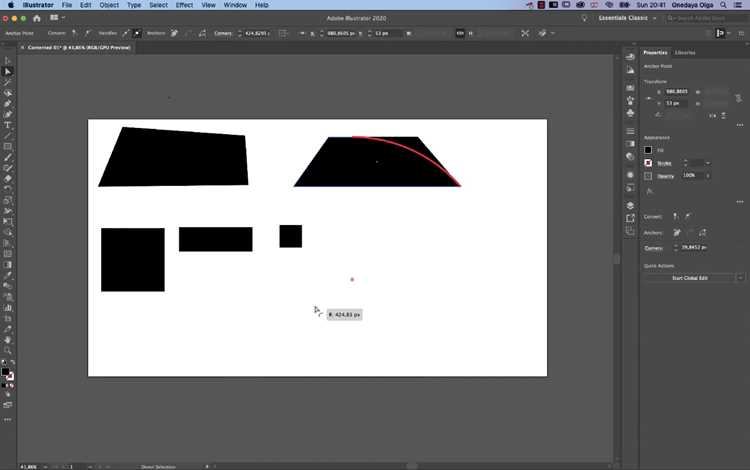Click the Home icon in app bar
The height and width of the screenshot is (470, 750).
(x=37, y=18)
